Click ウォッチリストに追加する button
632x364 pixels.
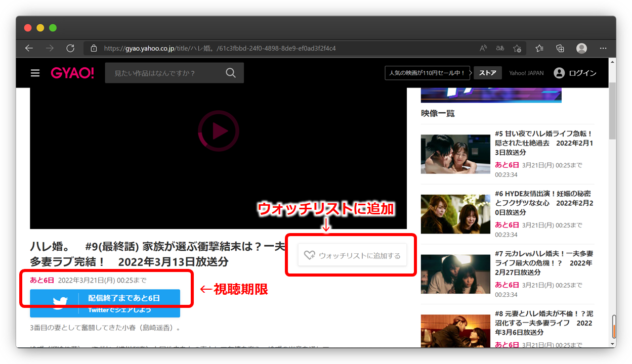(x=352, y=255)
